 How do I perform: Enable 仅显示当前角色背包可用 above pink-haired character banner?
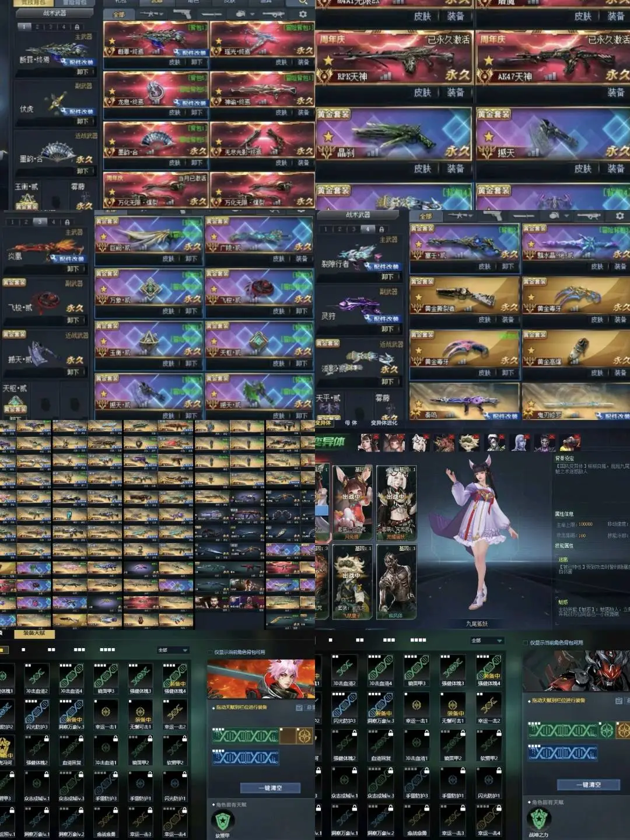click(211, 652)
